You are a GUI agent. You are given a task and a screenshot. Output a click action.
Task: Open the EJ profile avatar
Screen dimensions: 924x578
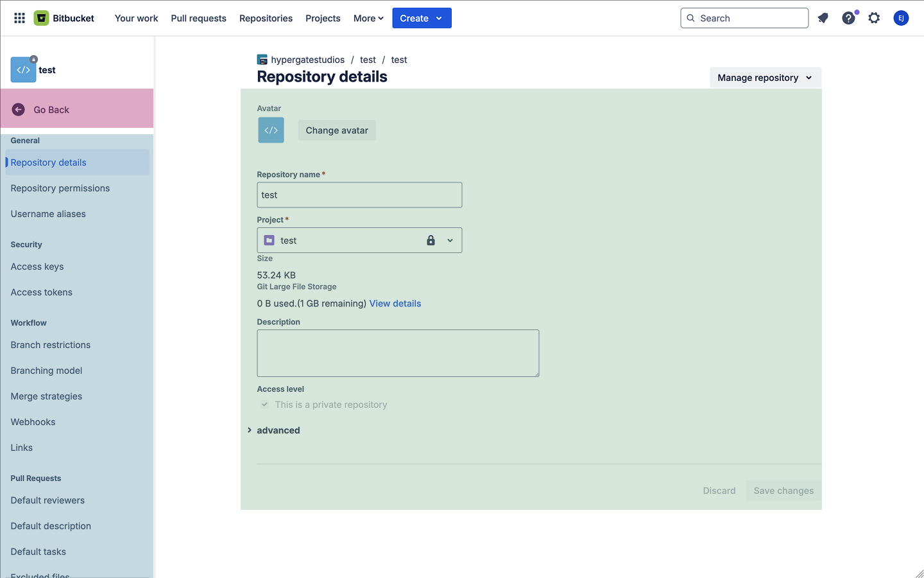(x=901, y=18)
